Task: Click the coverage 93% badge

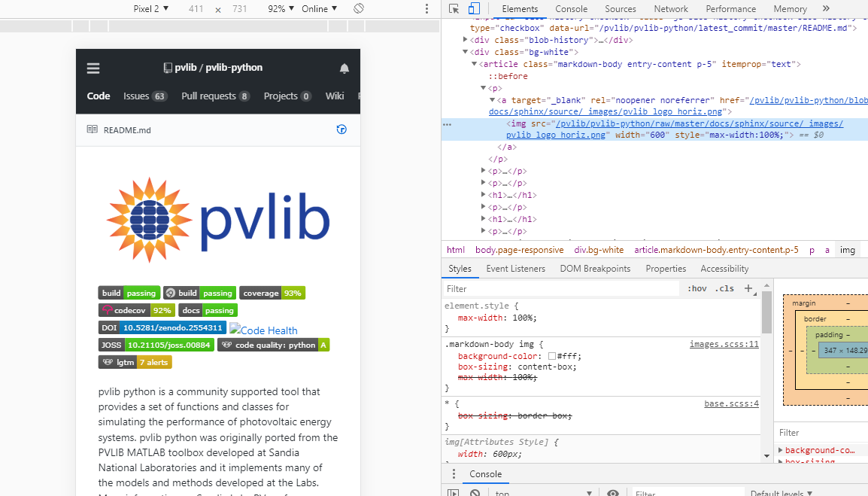Action: (x=272, y=293)
